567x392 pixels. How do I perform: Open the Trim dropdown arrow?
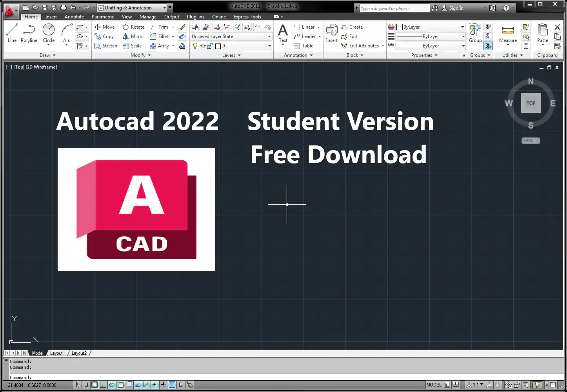click(x=173, y=27)
